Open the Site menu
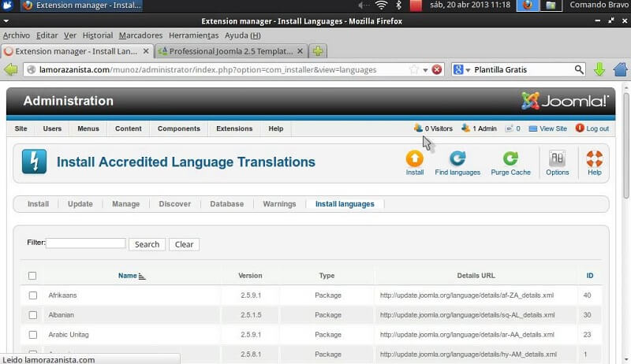 [21, 128]
